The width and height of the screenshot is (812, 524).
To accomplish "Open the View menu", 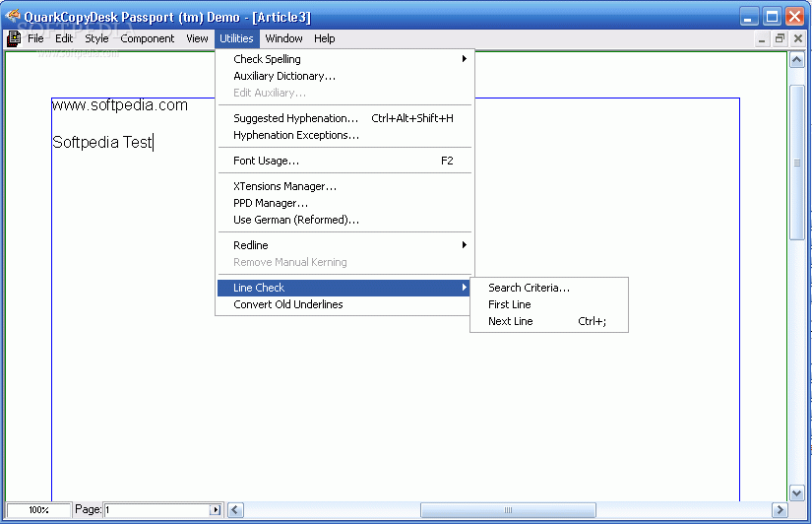I will (x=197, y=38).
